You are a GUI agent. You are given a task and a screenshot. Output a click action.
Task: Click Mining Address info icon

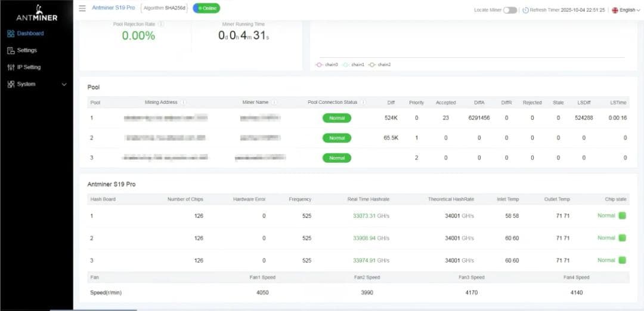pos(183,103)
